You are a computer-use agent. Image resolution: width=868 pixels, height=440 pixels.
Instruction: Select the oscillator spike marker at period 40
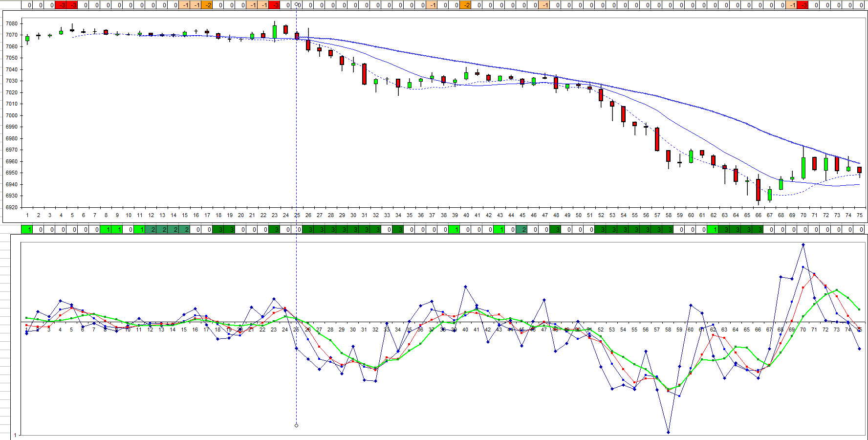point(465,286)
